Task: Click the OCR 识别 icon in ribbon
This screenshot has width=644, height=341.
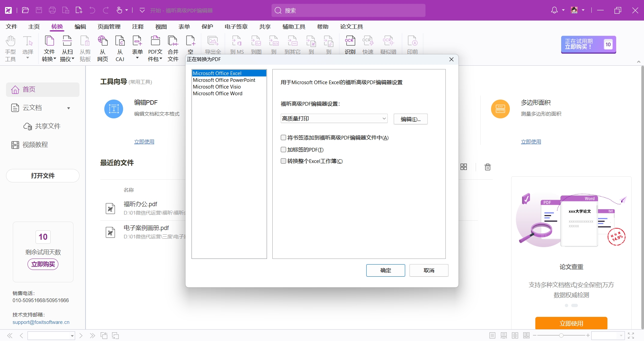Action: (350, 45)
